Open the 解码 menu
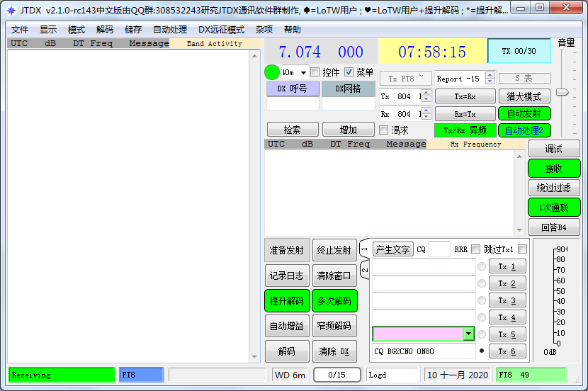 click(105, 30)
